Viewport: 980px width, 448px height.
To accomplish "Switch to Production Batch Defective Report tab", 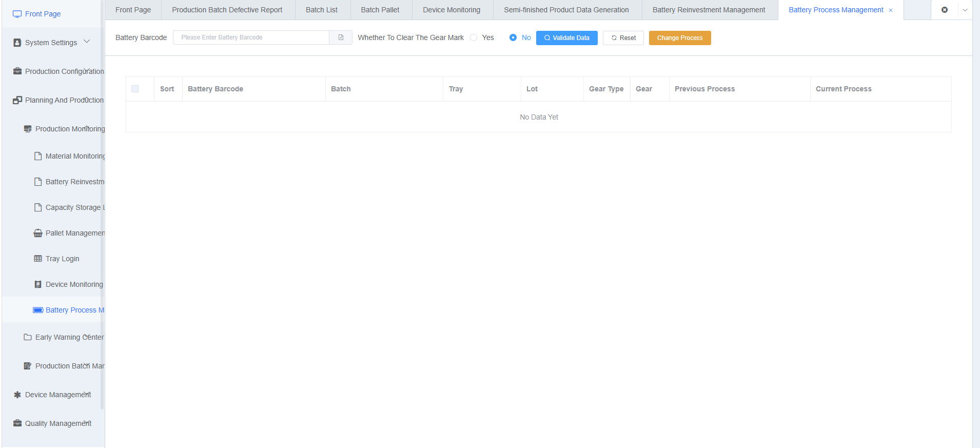I will (x=227, y=10).
